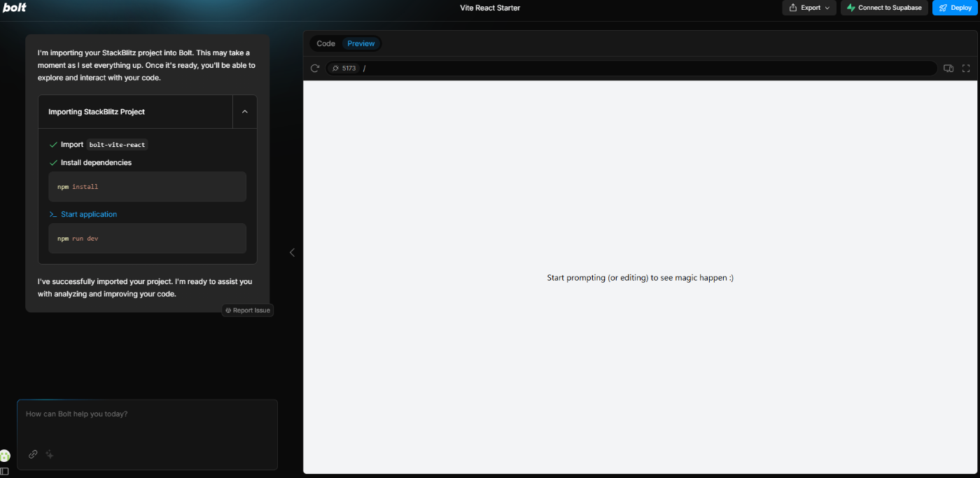Open the Export dropdown
This screenshot has height=478, width=980.
coord(809,8)
